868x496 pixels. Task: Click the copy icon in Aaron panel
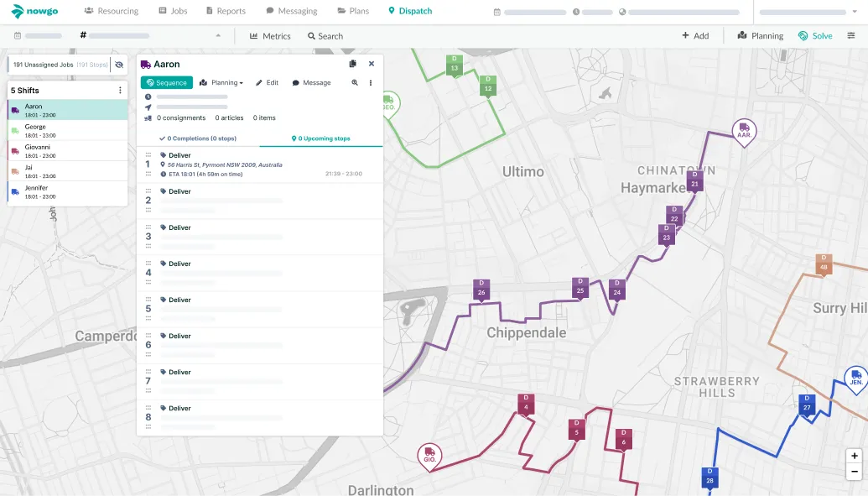pos(353,64)
